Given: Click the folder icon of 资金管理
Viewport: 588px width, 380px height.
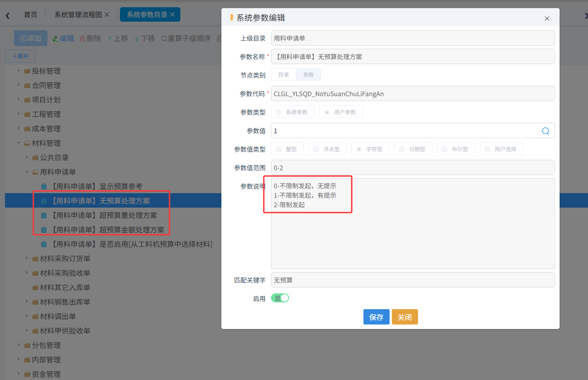Looking at the screenshot, I should (x=28, y=374).
